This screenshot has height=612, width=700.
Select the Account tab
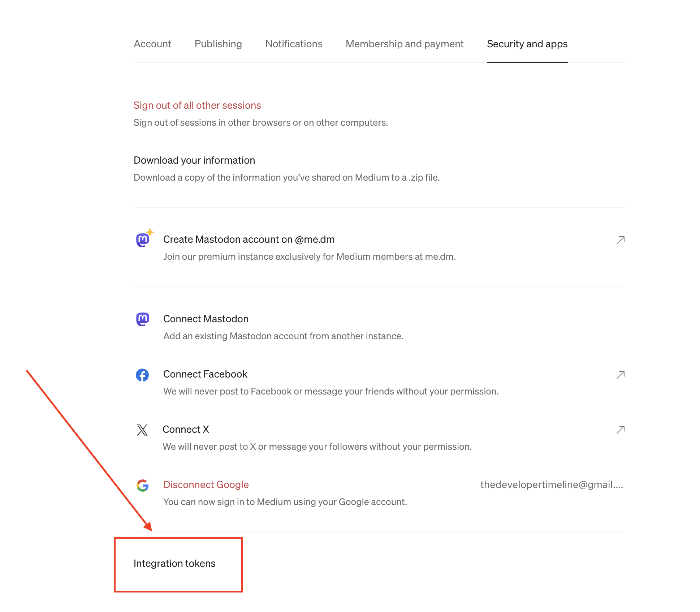point(152,43)
